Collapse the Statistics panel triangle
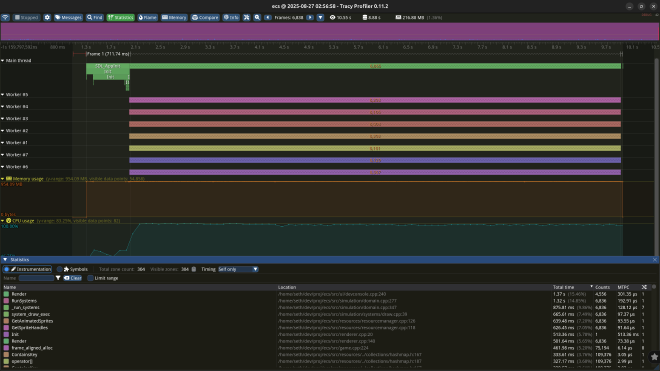The width and height of the screenshot is (660, 371). pyautogui.click(x=5, y=260)
